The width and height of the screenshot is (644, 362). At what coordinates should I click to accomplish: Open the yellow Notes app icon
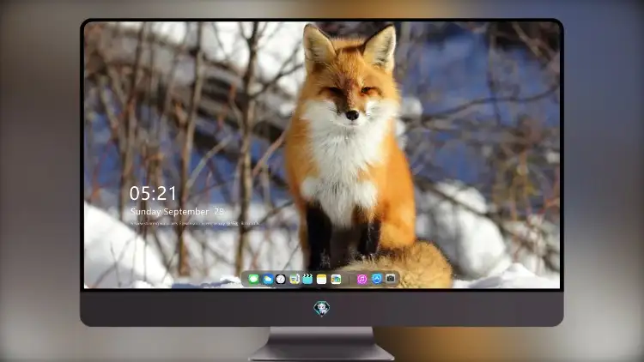click(x=322, y=280)
